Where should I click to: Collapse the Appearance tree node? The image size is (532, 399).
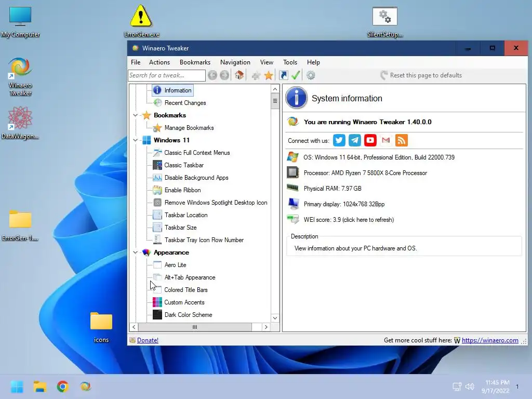tap(136, 252)
